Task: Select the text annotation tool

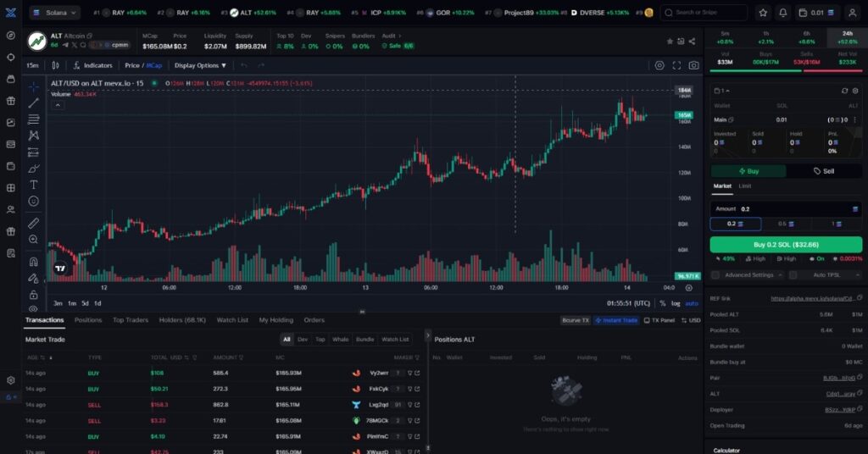Action: tap(34, 185)
